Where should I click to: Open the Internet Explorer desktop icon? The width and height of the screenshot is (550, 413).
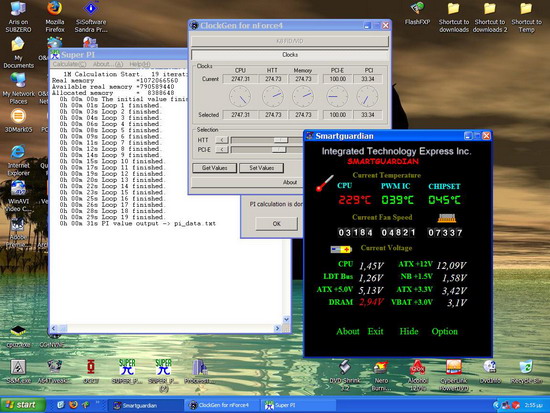[x=18, y=160]
